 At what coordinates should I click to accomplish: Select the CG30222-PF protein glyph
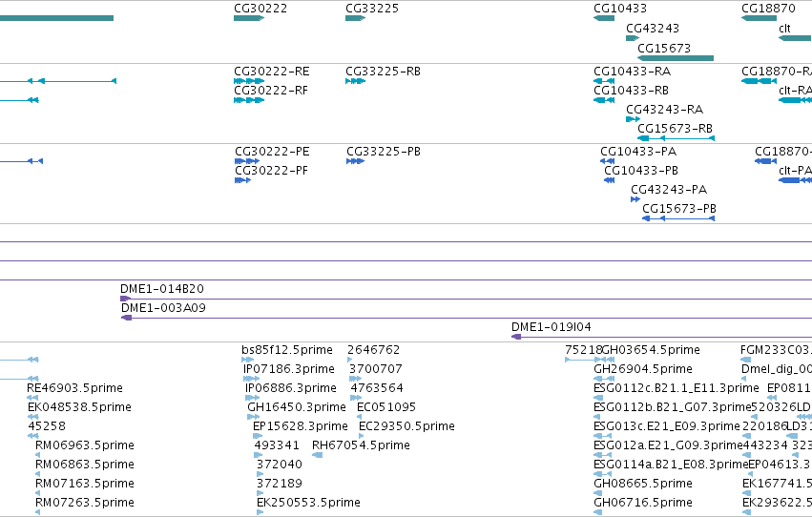coord(243,180)
